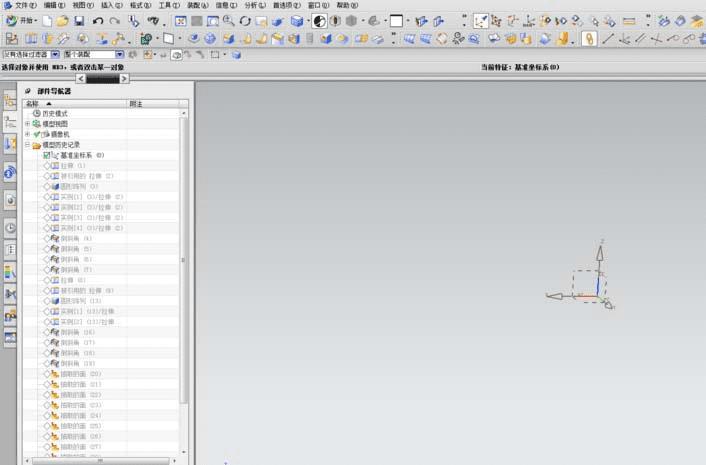This screenshot has height=465, width=706.
Task: Click the Z axis arrowhead of datum CSYS
Action: coord(600,253)
